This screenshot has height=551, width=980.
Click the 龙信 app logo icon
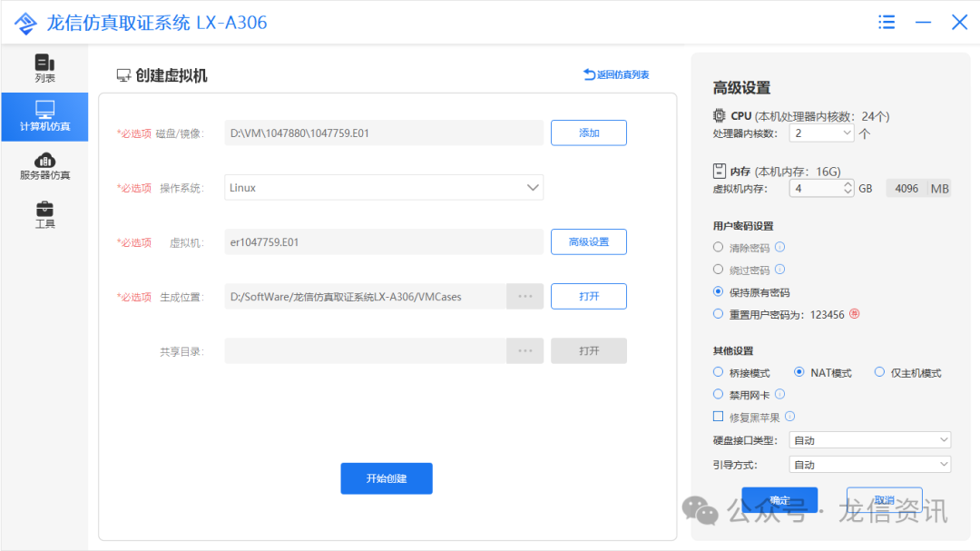25,23
